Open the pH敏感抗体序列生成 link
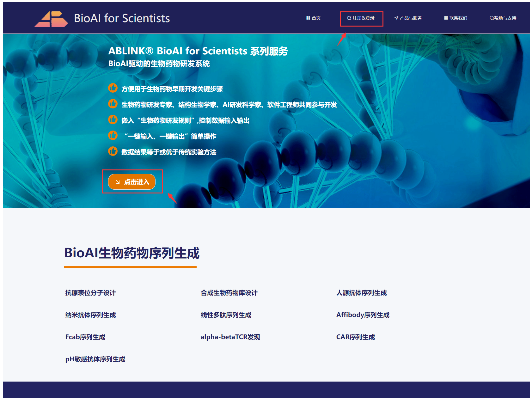The image size is (532, 398). pyautogui.click(x=95, y=359)
